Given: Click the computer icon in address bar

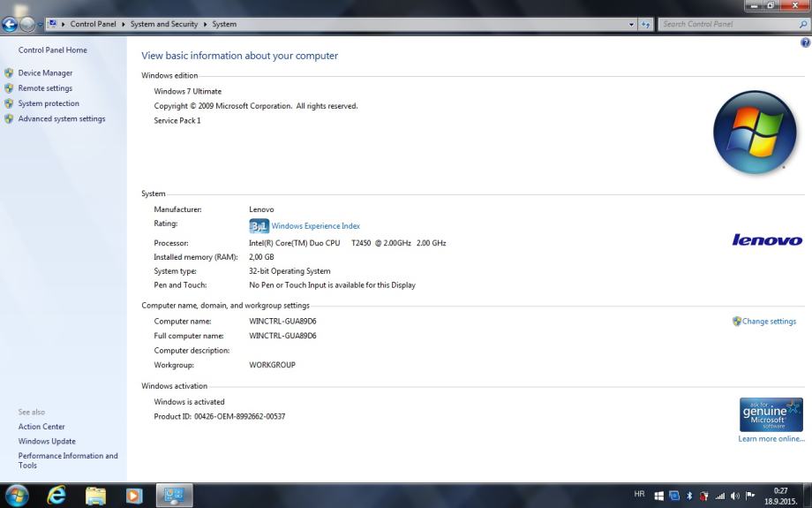Looking at the screenshot, I should (52, 24).
